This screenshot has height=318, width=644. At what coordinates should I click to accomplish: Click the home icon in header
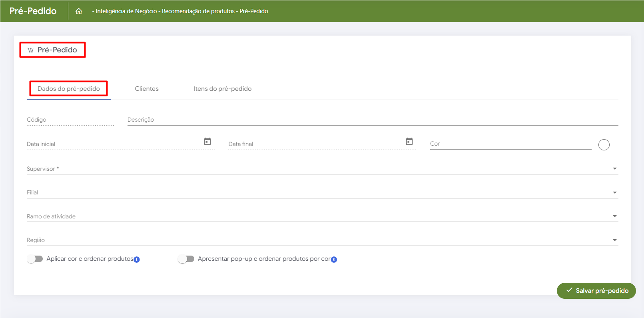[79, 11]
